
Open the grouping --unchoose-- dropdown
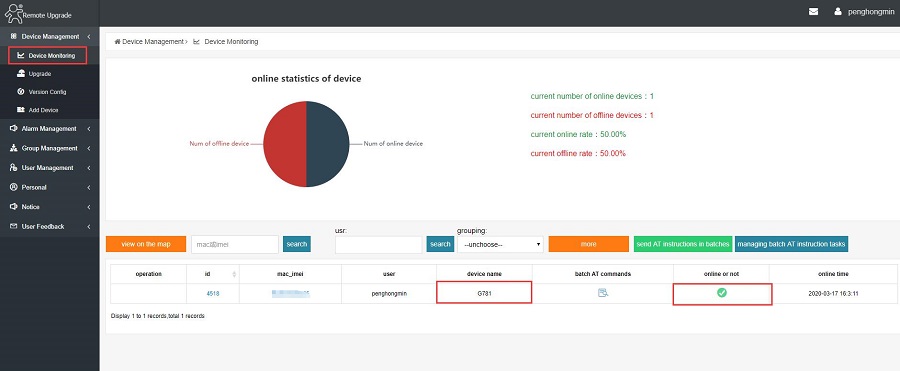500,244
